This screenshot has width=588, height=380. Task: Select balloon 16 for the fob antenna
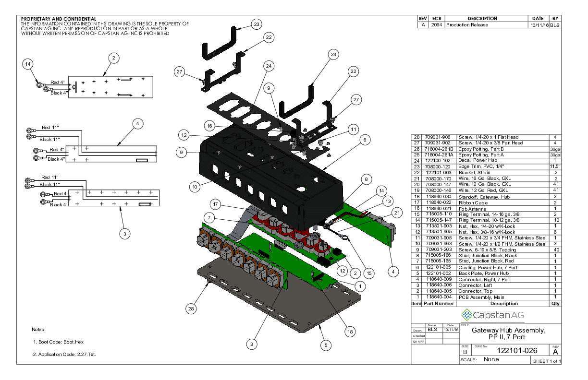point(209,126)
